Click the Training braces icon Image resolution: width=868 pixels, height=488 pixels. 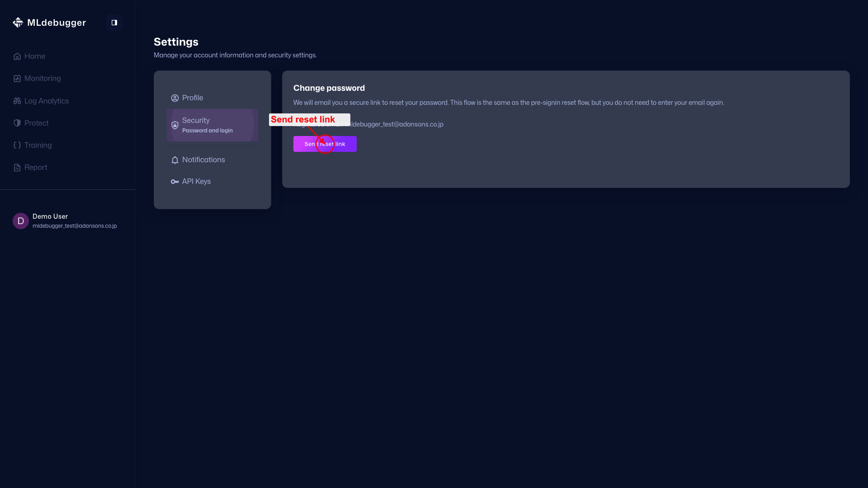coord(17,145)
